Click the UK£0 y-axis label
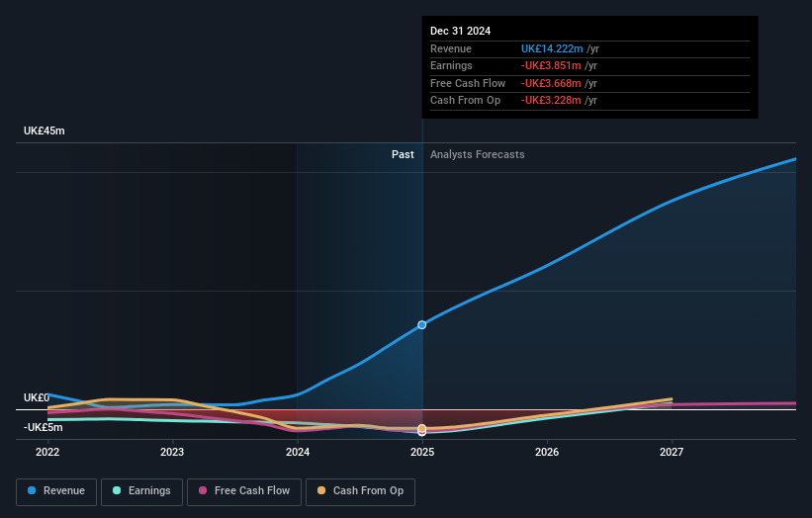Viewport: 812px width, 518px height. click(x=37, y=397)
